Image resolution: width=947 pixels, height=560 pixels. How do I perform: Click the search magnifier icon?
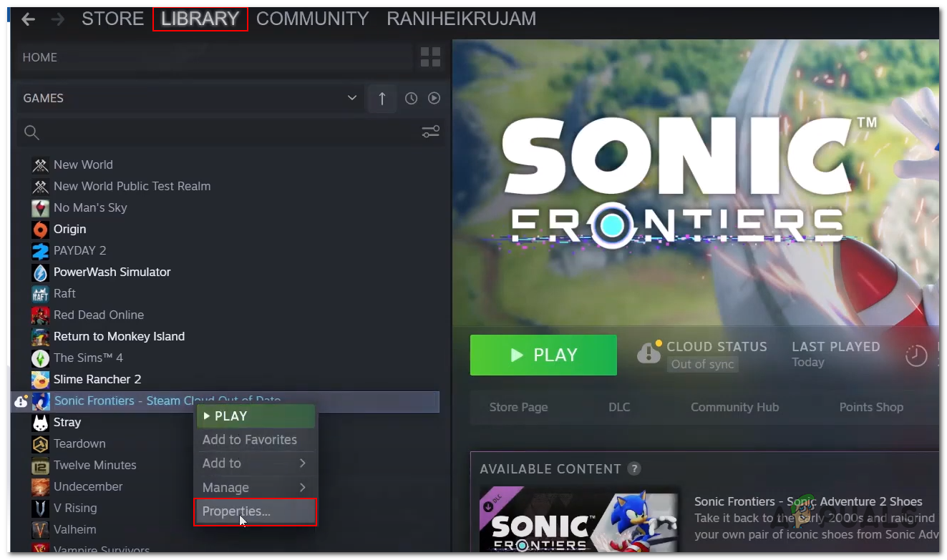tap(31, 132)
